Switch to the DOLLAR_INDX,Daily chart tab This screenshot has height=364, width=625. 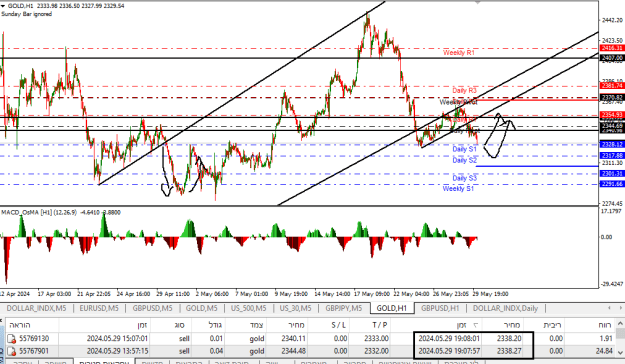tap(505, 308)
